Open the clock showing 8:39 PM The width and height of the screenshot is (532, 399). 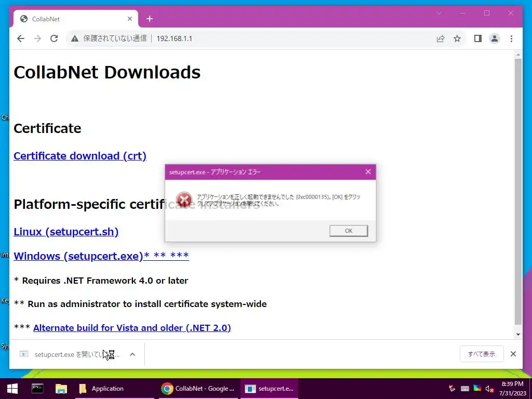tap(512, 389)
